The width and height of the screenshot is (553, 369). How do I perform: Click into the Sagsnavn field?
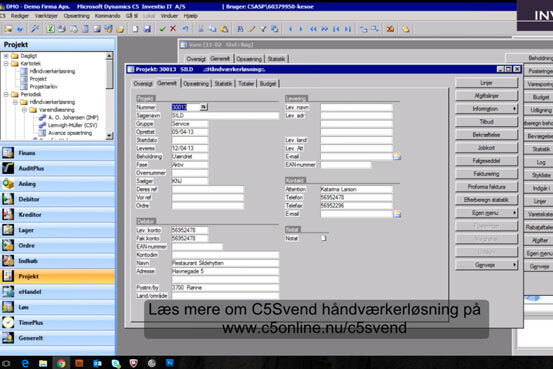[225, 115]
